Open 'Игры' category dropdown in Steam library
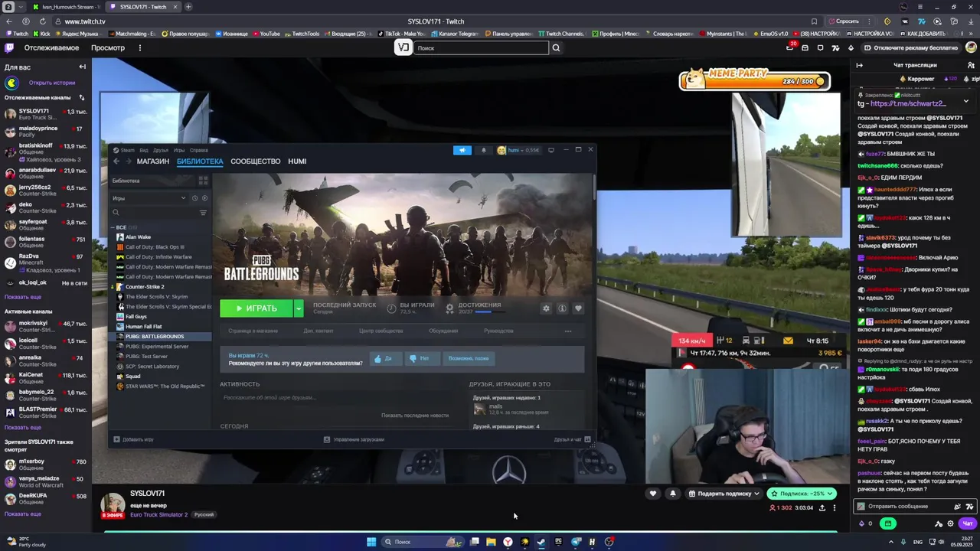980x551 pixels. point(149,198)
